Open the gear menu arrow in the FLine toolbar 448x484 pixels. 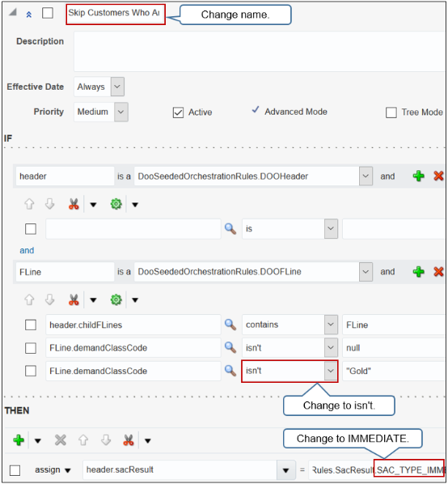pyautogui.click(x=135, y=300)
